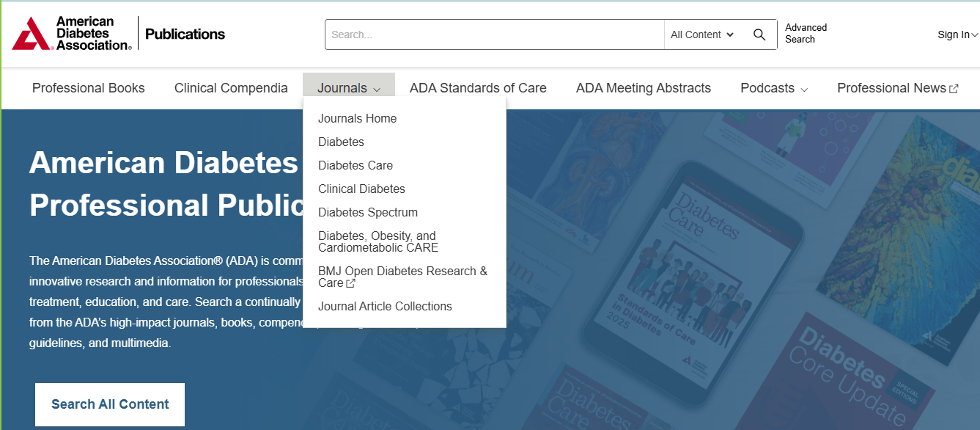Select Journals Home from the dropdown
Viewport: 980px width, 430px height.
pyautogui.click(x=357, y=119)
